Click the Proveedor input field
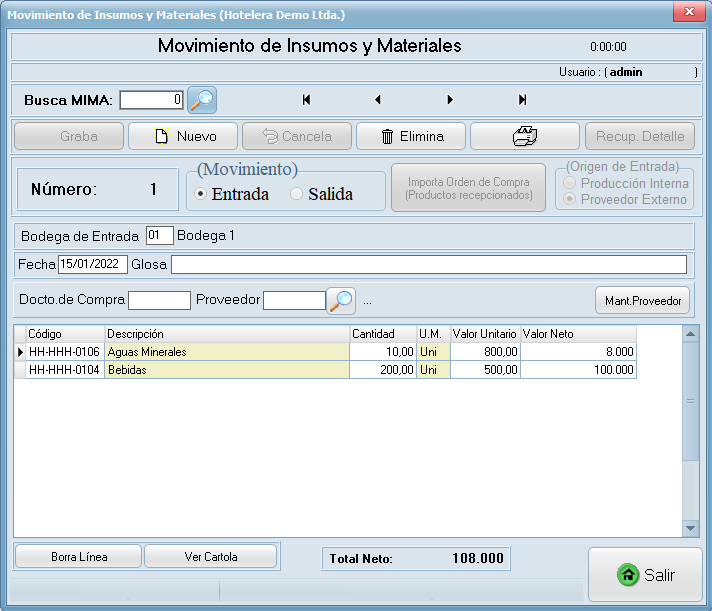The height and width of the screenshot is (611, 712). pos(294,301)
